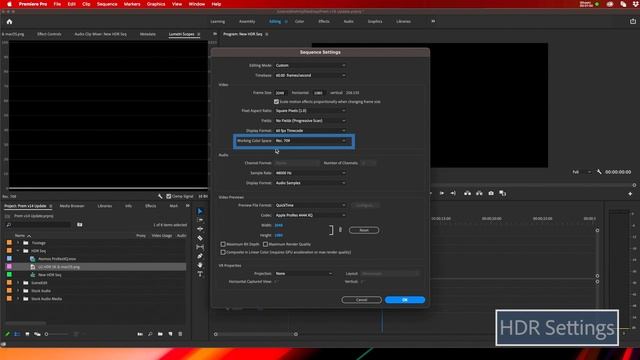Switch Project panel to Icon View
This screenshot has width=640, height=360.
(x=27, y=334)
